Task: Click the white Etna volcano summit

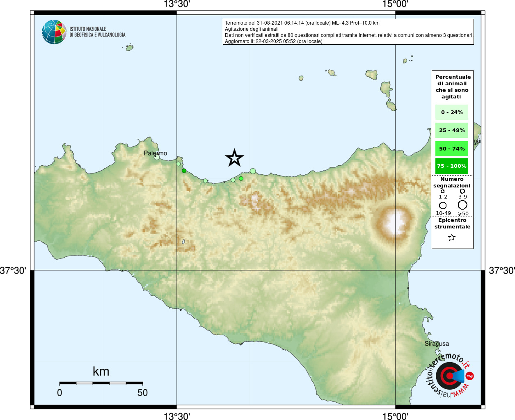Action: pyautogui.click(x=395, y=223)
